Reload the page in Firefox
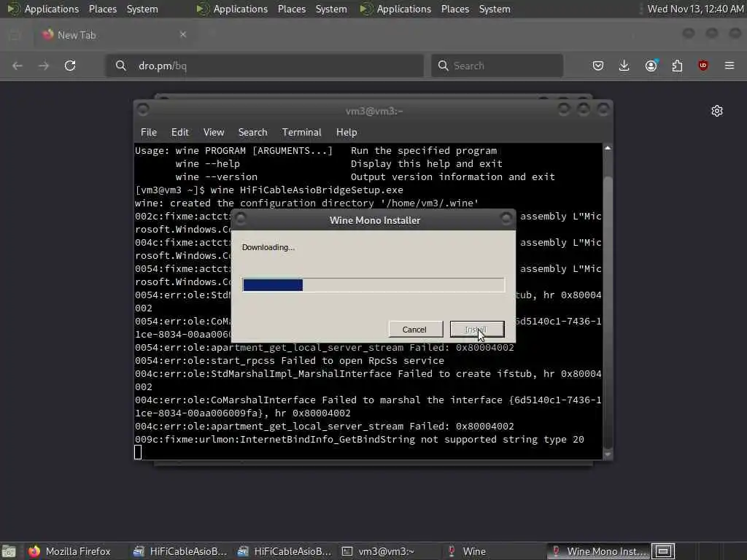Image resolution: width=747 pixels, height=560 pixels. tap(70, 66)
